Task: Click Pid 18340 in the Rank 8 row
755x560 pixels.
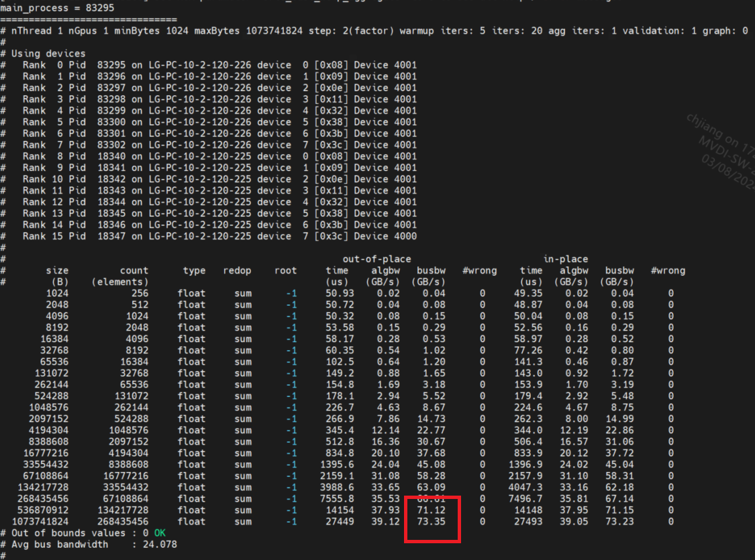Action: pyautogui.click(x=111, y=156)
